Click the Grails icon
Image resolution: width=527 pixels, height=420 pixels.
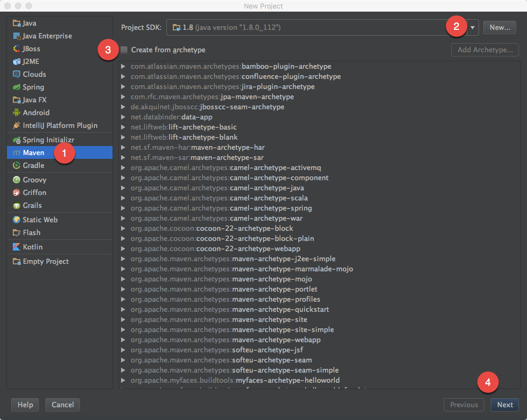(17, 205)
